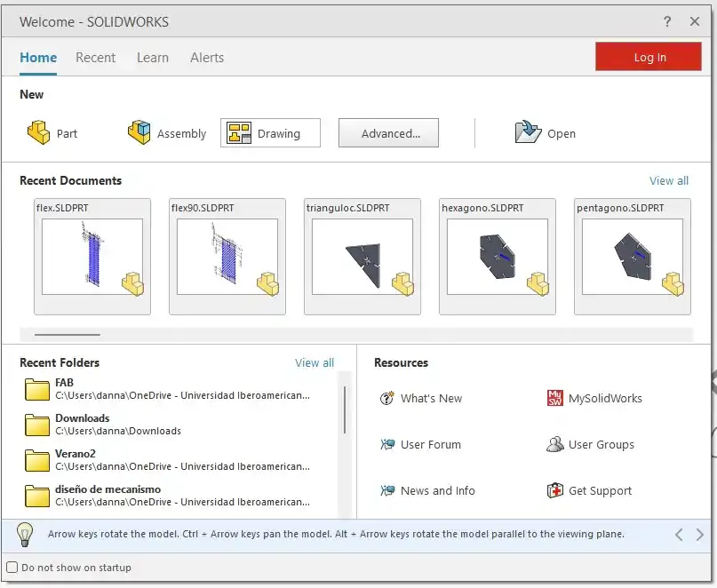This screenshot has width=717, height=588.
Task: Select the Verano2 folder name
Action: tap(76, 454)
